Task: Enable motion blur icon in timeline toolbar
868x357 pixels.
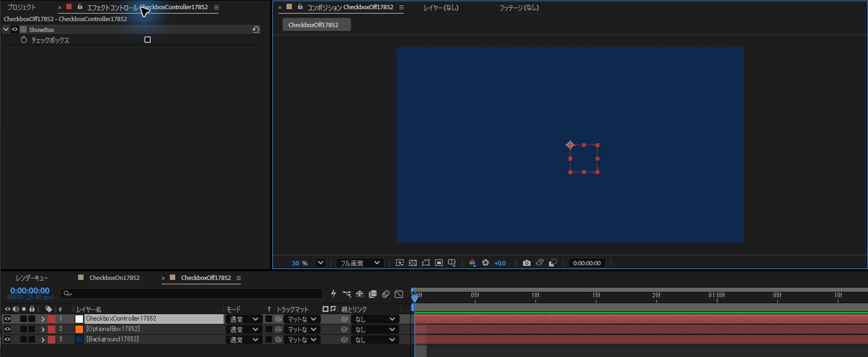Action: [386, 294]
